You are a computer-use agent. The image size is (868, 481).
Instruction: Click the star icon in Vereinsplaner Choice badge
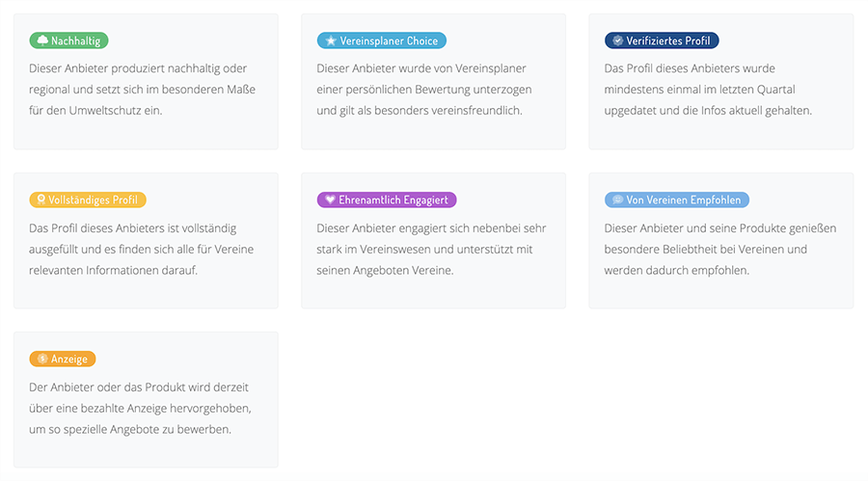click(x=331, y=40)
